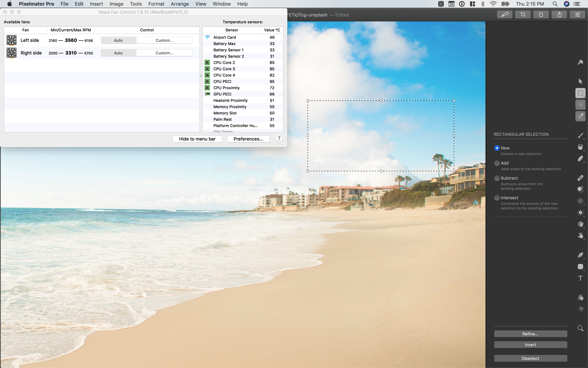Open the Tools menu
This screenshot has width=588, height=368.
pyautogui.click(x=136, y=4)
